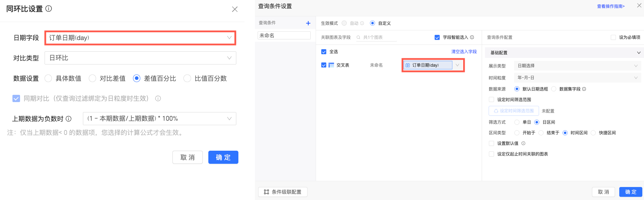Click the 设定时间筛选范围 button
Image resolution: width=644 pixels, height=200 pixels.
click(514, 111)
